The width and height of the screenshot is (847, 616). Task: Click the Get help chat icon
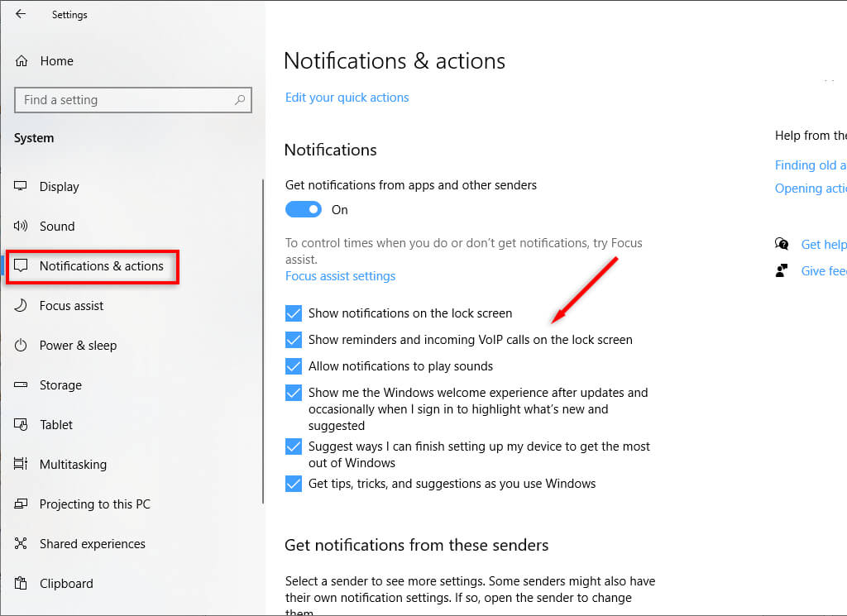coord(781,244)
